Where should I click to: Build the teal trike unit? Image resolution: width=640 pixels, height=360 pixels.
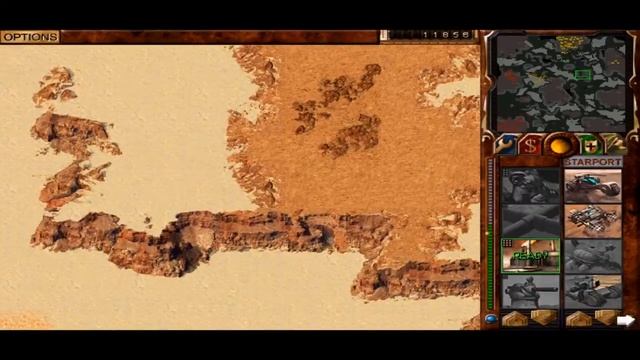(593, 186)
